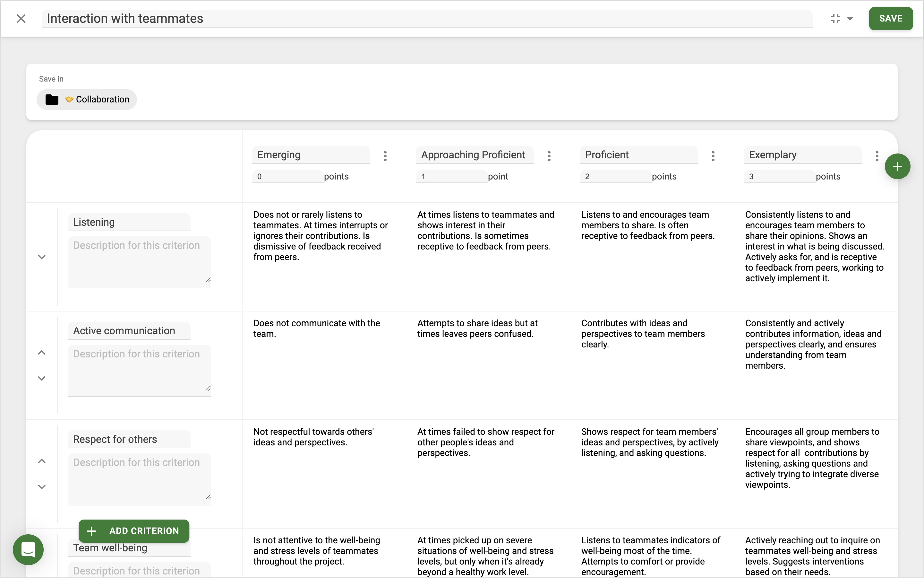The height and width of the screenshot is (578, 924).
Task: Change the Approaching Proficient point value 1
Action: (x=452, y=176)
